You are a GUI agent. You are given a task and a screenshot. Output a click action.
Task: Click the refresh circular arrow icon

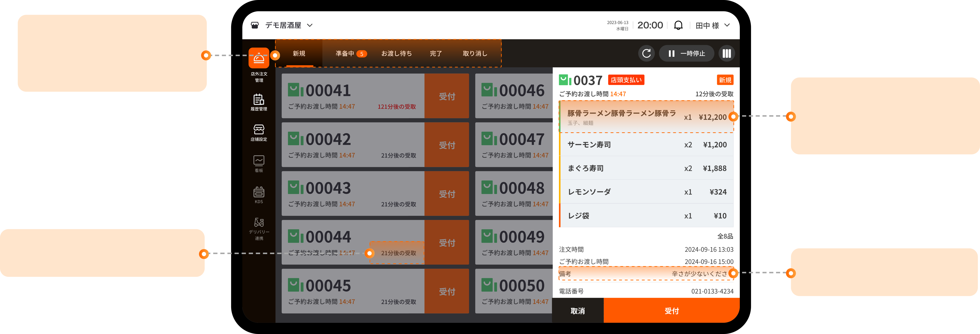pyautogui.click(x=646, y=53)
